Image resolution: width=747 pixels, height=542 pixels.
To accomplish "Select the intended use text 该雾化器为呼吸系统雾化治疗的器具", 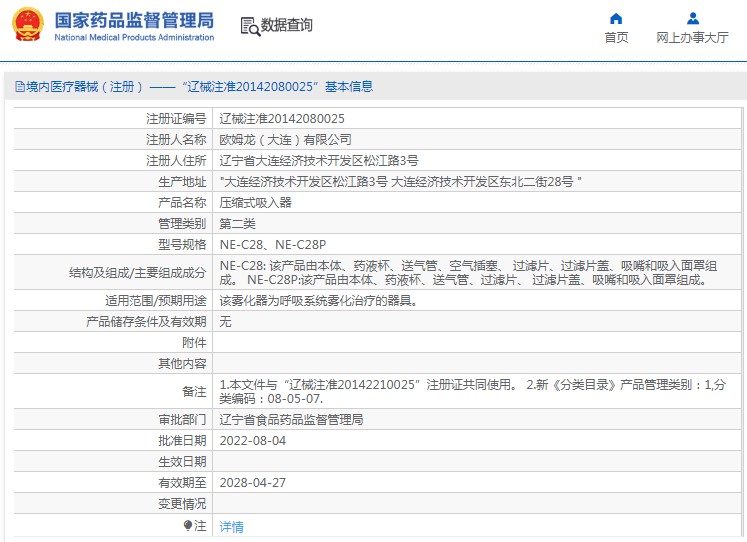I will [x=318, y=301].
